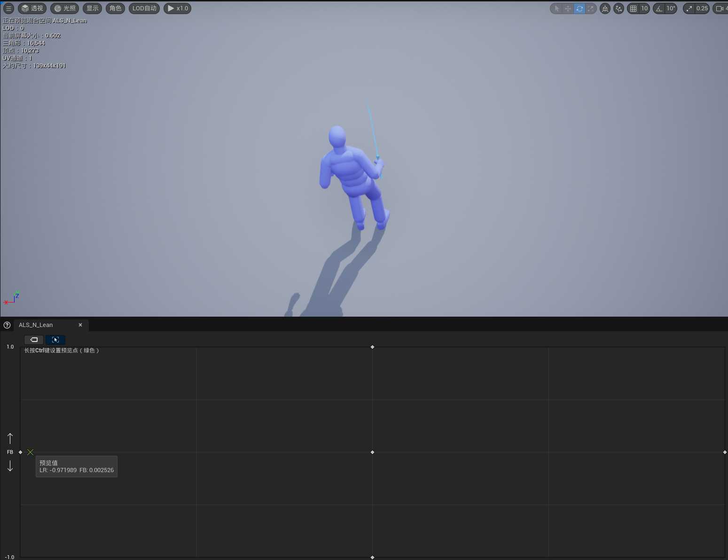The image size is (728, 560).
Task: Select the translate move tool
Action: point(568,8)
